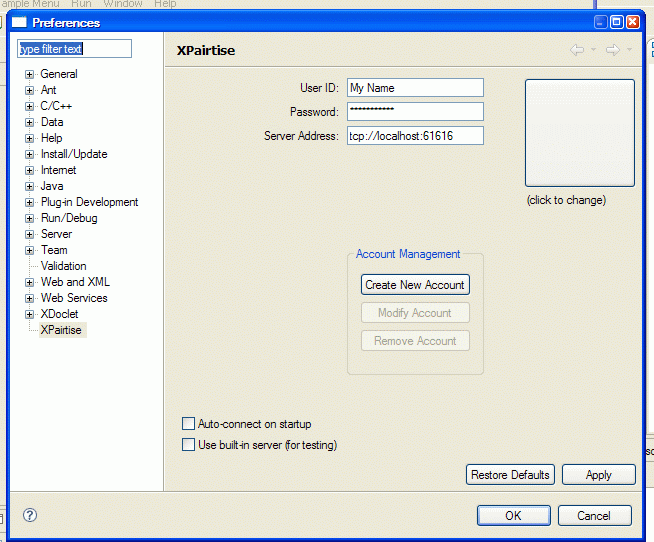Click the Restore Defaults button
Viewport: 654px width, 542px height.
(510, 475)
